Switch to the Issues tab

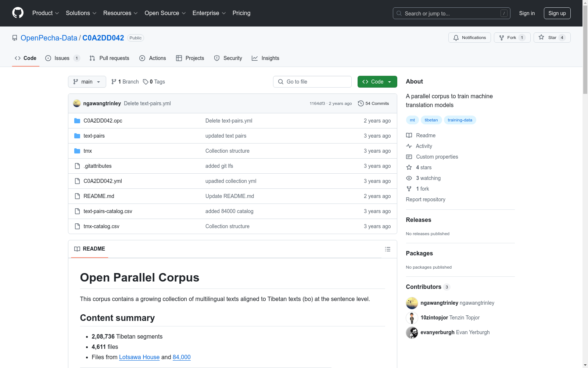(62, 58)
